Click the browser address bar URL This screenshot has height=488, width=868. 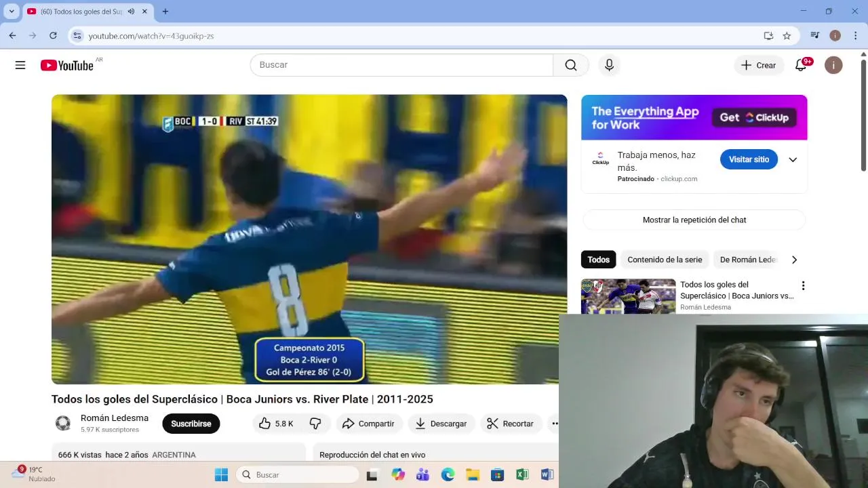(151, 36)
